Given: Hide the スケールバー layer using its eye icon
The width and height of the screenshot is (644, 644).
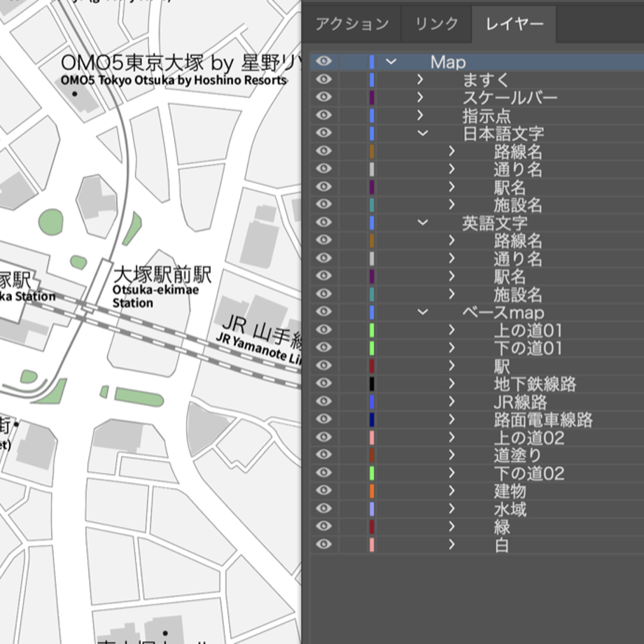Looking at the screenshot, I should [x=323, y=97].
